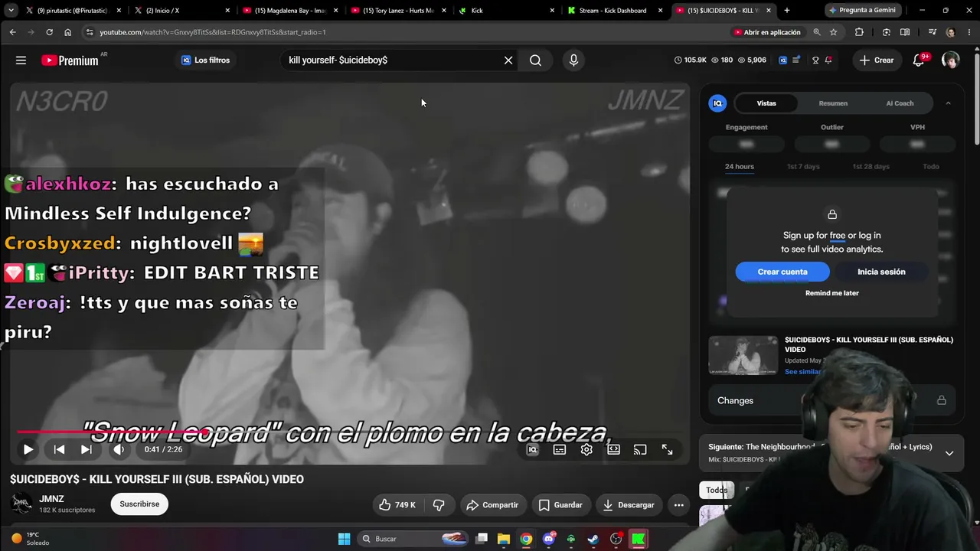Open the YouTube guide hamburger menu

point(21,60)
